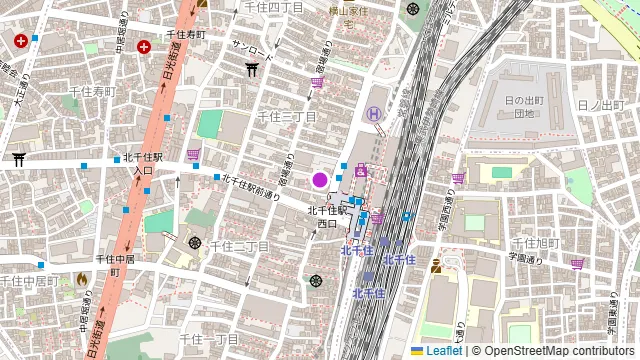Screen dimensions: 640x360
Task: Click the 千住一丁目 district label
Action: coord(209,339)
